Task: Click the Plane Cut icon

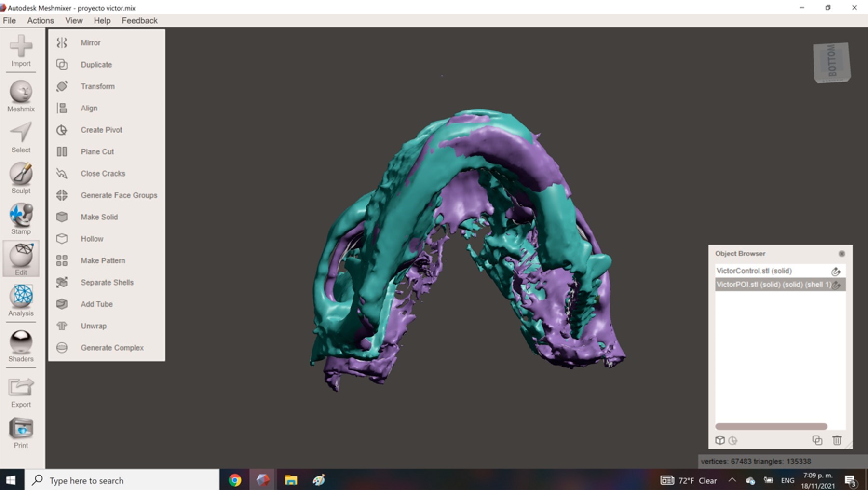Action: (x=62, y=151)
